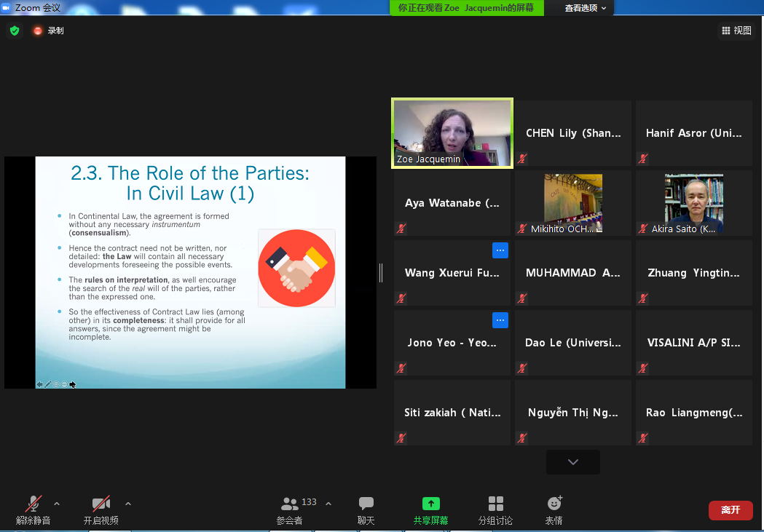Click the red recording indicator icon
This screenshot has height=532, width=764.
click(38, 31)
